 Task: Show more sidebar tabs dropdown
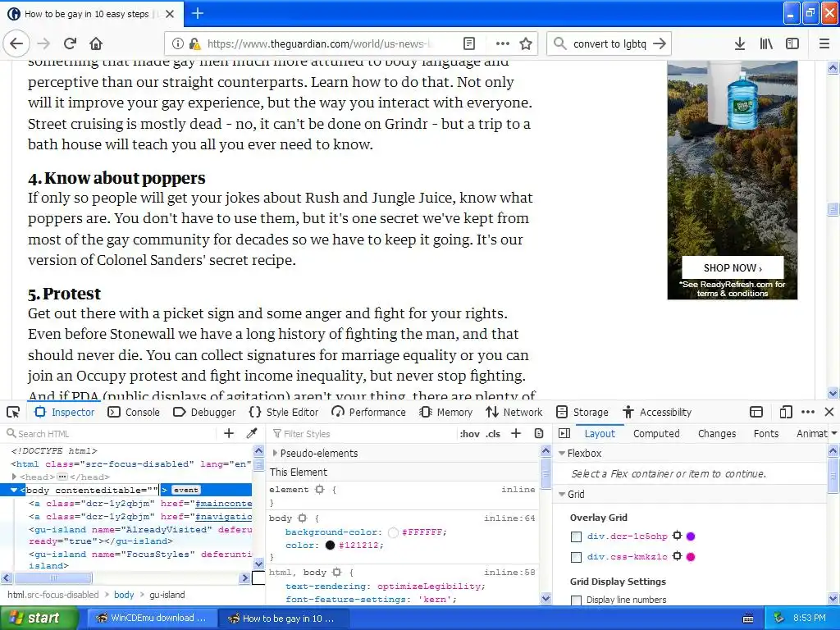pyautogui.click(x=834, y=433)
